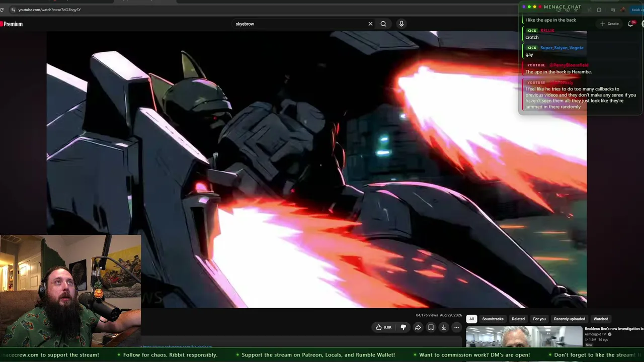Open media control playlist icon in browser
Screen dimensions: 644x362
coord(613,10)
